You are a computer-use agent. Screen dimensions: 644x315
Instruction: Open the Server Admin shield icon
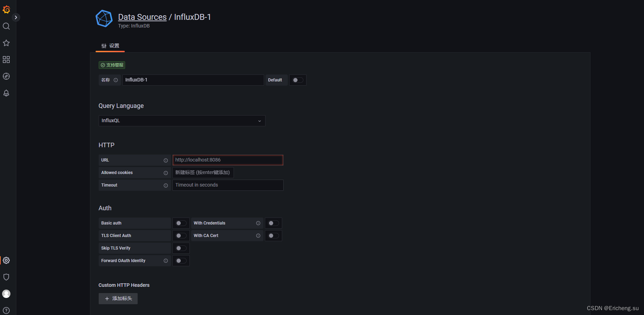coord(6,277)
